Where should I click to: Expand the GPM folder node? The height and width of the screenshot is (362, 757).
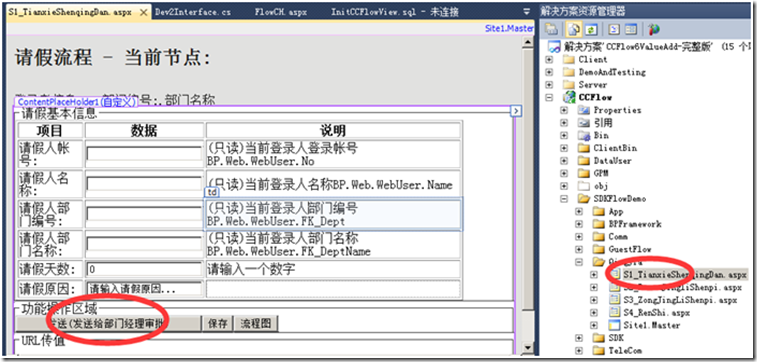[x=564, y=173]
